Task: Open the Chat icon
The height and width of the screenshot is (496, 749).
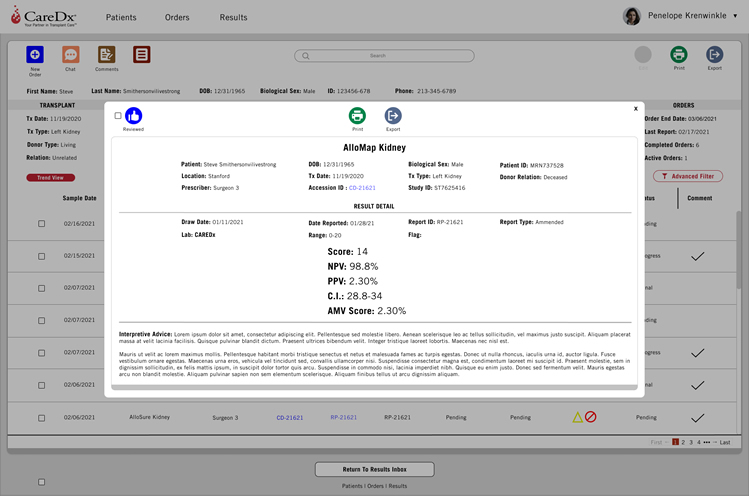Action: click(x=71, y=54)
